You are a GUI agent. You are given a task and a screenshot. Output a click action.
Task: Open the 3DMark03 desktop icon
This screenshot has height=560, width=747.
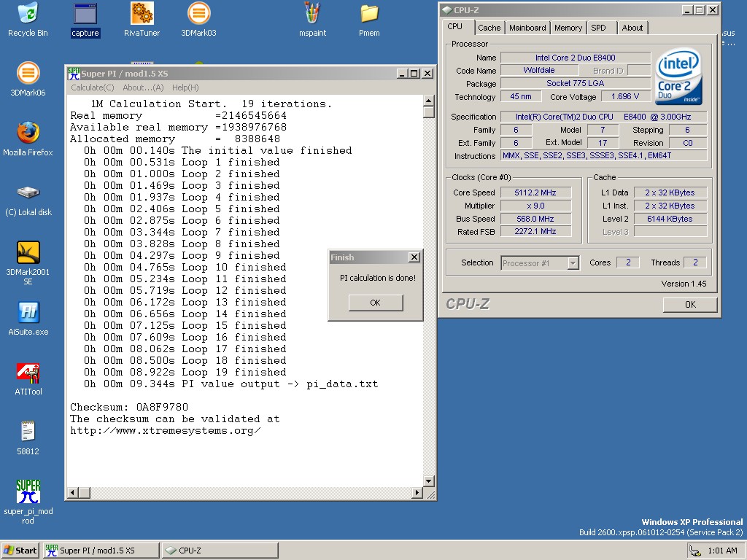coord(198,19)
